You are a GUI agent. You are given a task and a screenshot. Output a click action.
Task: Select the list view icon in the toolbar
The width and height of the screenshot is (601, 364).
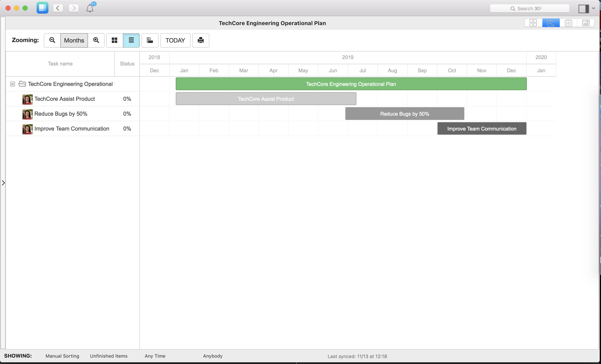click(x=131, y=40)
